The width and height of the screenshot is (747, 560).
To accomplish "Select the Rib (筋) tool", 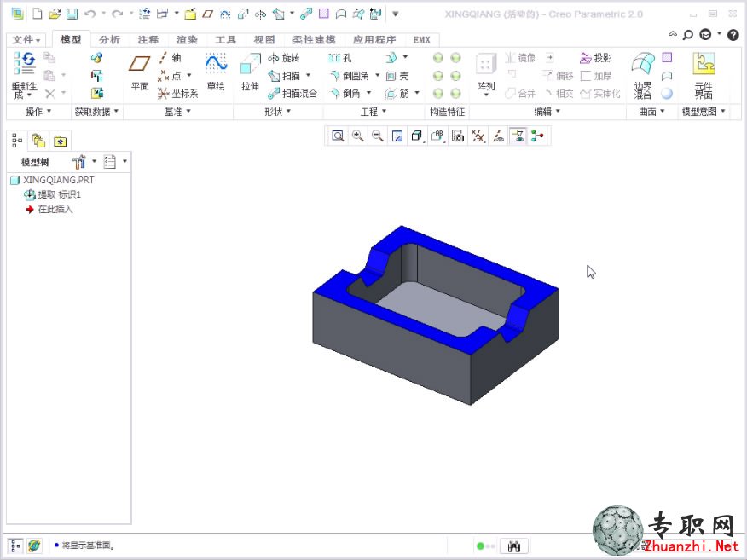I will point(397,94).
